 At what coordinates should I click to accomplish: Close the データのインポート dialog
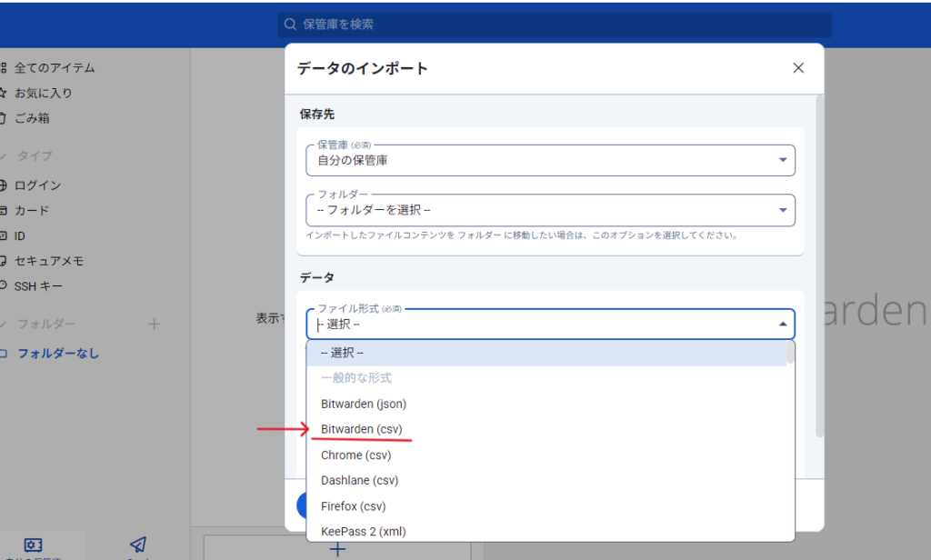coord(798,68)
